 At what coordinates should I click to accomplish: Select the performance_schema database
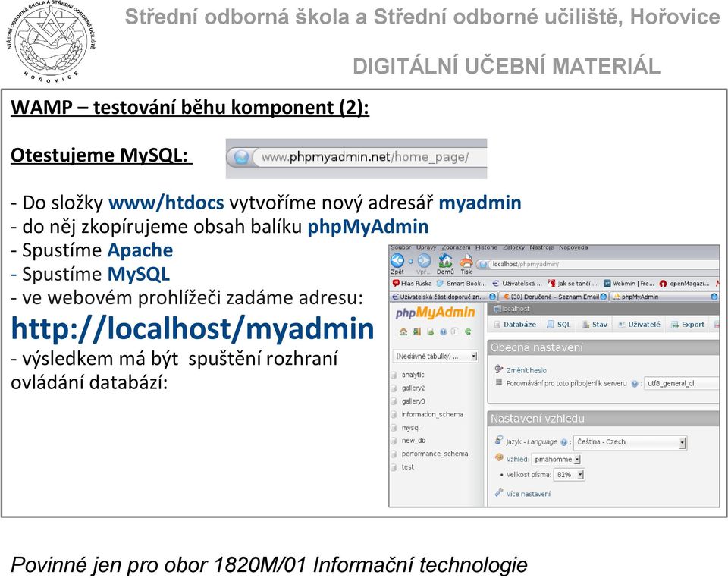435,454
